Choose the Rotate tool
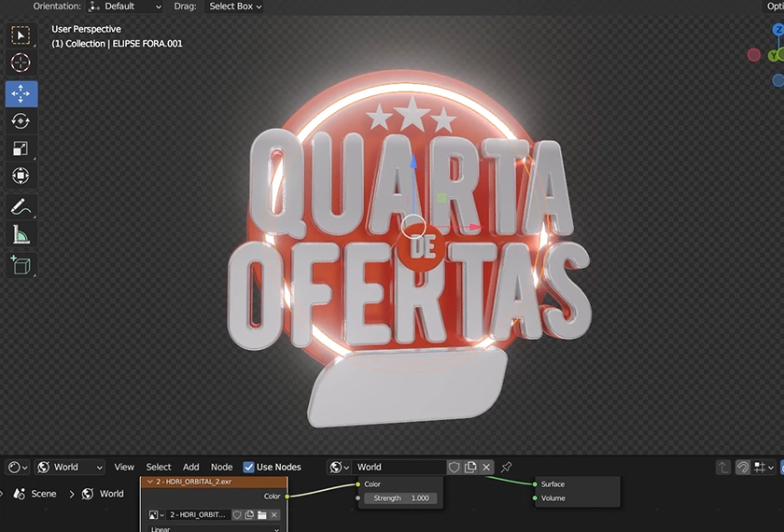The width and height of the screenshot is (784, 532). coord(21,121)
